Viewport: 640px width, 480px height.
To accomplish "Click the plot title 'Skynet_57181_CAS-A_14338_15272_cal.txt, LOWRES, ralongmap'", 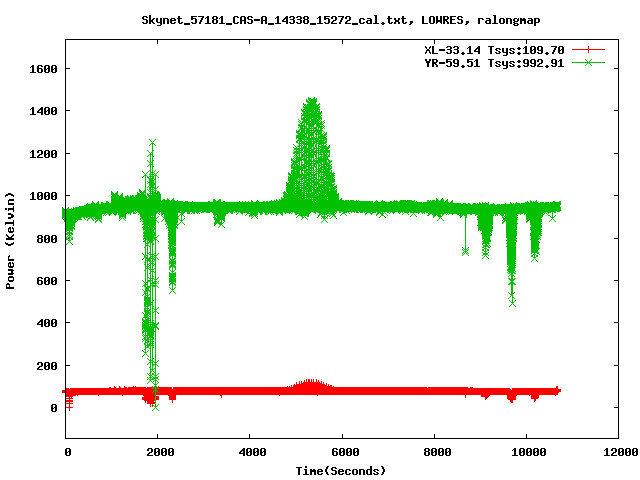I will [341, 20].
